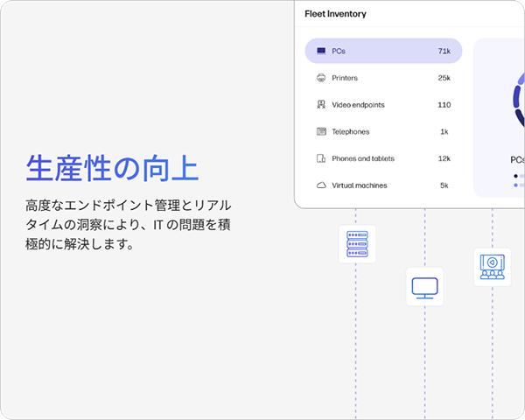
Task: Click the Video endpoints icon
Action: click(321, 105)
